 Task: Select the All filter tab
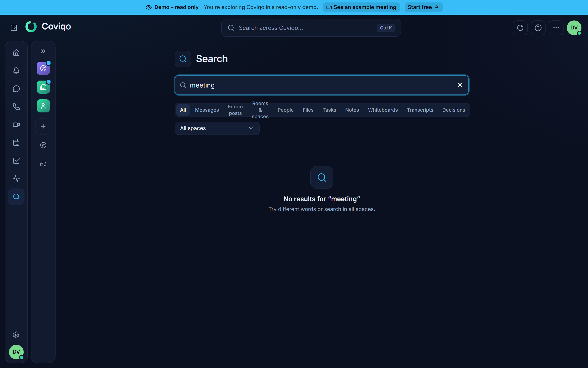pos(183,110)
